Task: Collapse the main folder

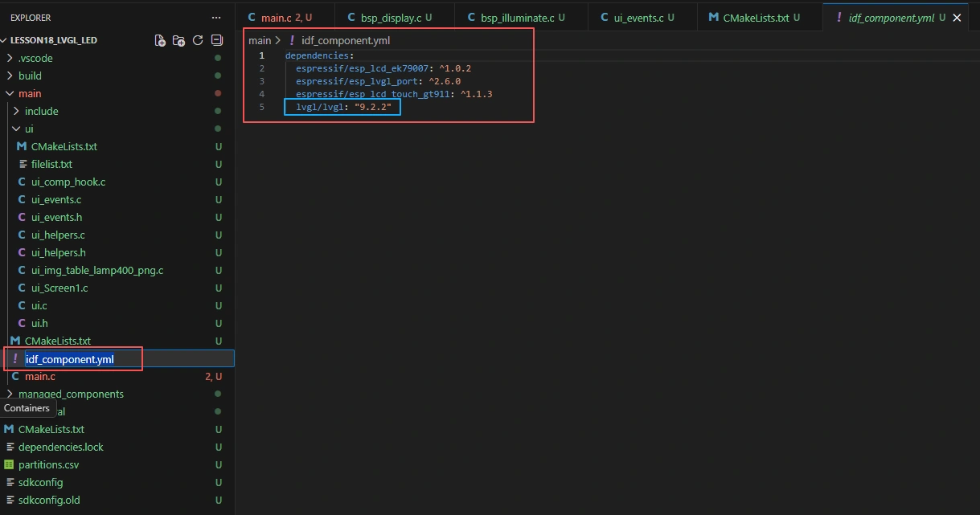Action: coord(30,93)
